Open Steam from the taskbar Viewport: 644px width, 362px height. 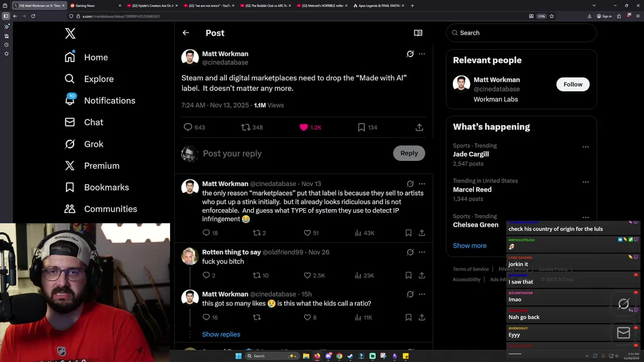350,356
